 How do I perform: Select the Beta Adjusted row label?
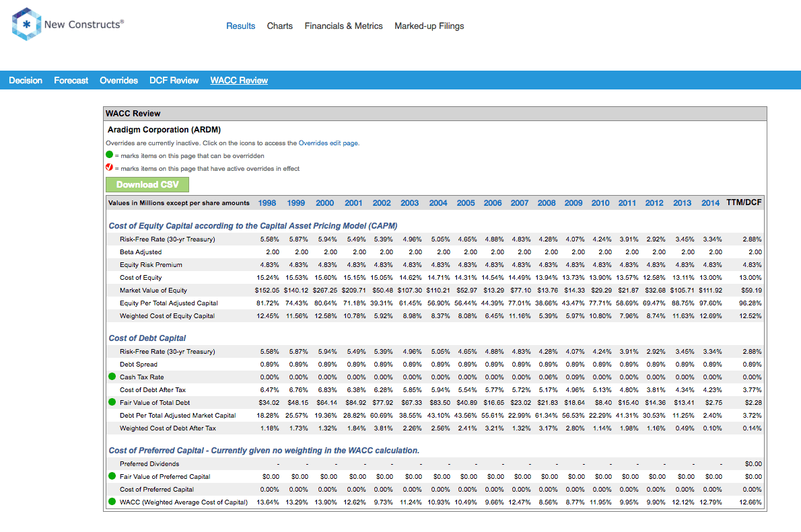point(141,252)
